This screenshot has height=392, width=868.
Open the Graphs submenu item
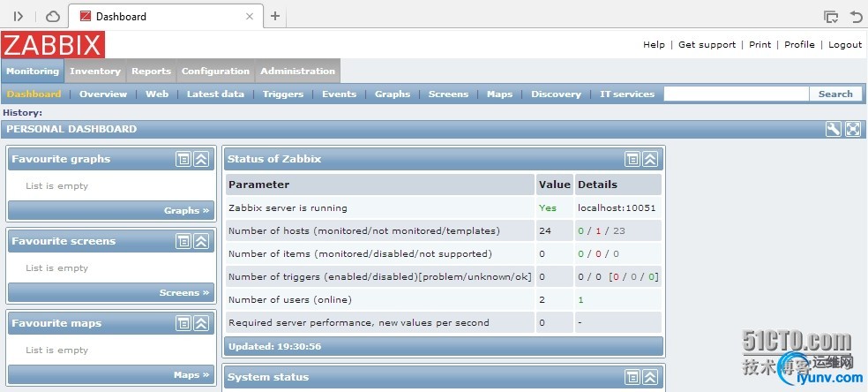(x=393, y=94)
